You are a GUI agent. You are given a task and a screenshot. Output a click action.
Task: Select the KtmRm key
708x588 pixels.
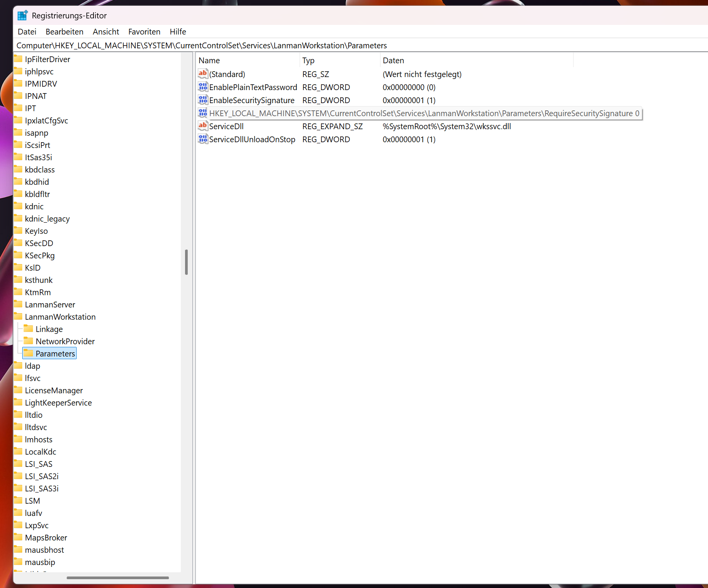pyautogui.click(x=38, y=292)
